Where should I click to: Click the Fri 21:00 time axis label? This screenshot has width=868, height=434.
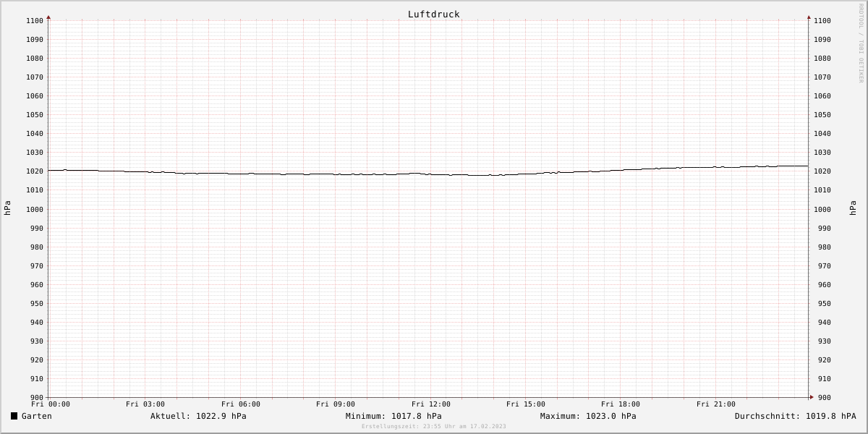pos(716,404)
